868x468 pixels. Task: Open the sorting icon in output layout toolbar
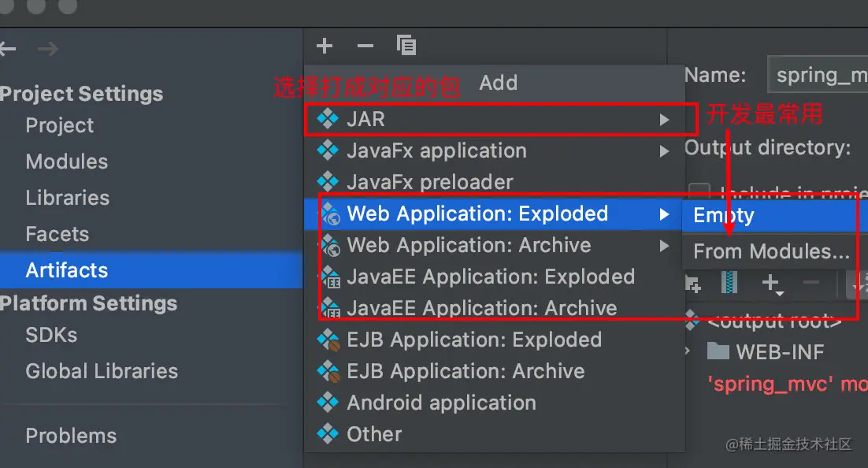point(859,284)
